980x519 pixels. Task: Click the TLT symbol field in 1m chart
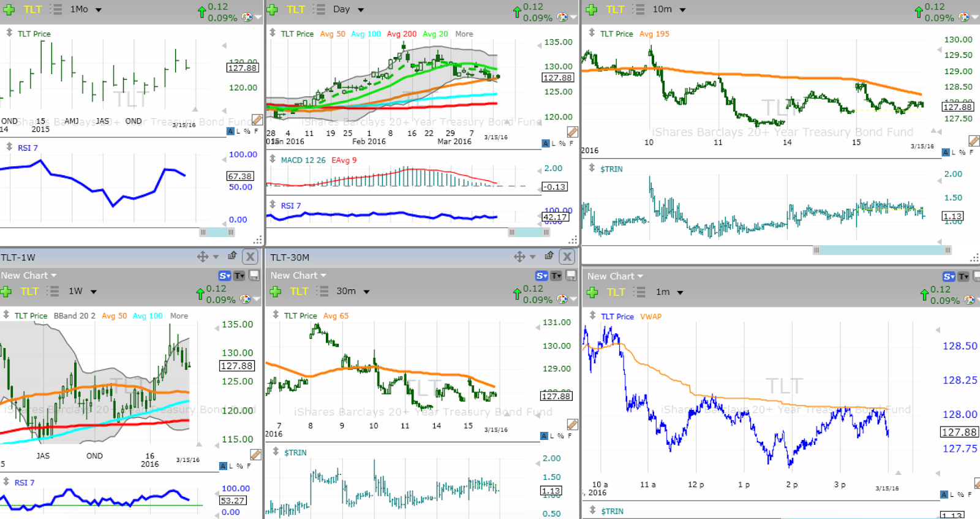pyautogui.click(x=616, y=292)
